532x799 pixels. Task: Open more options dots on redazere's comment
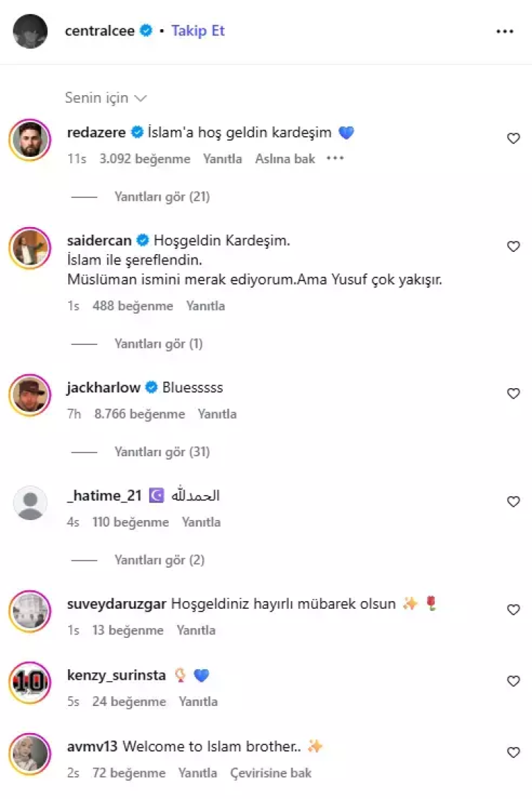(335, 159)
